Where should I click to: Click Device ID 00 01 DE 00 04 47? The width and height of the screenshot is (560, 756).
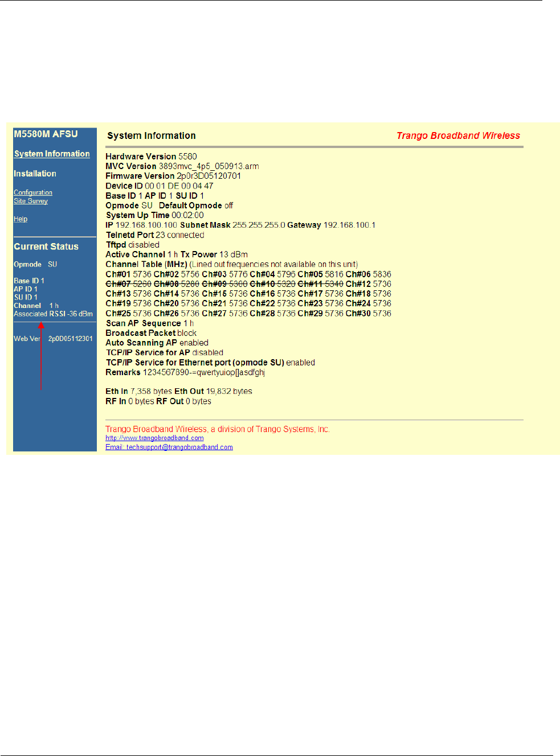click(160, 186)
